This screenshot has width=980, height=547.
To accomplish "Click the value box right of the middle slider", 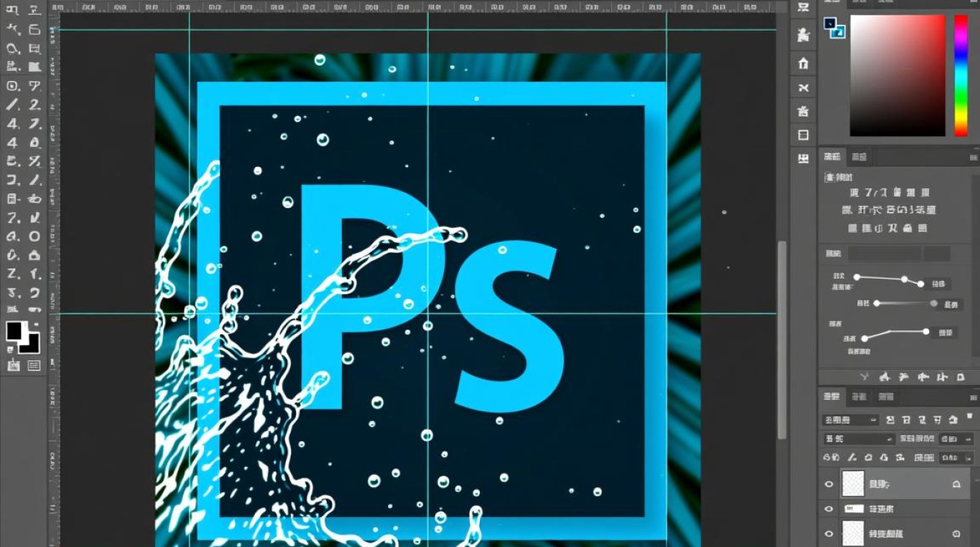I will coord(951,304).
